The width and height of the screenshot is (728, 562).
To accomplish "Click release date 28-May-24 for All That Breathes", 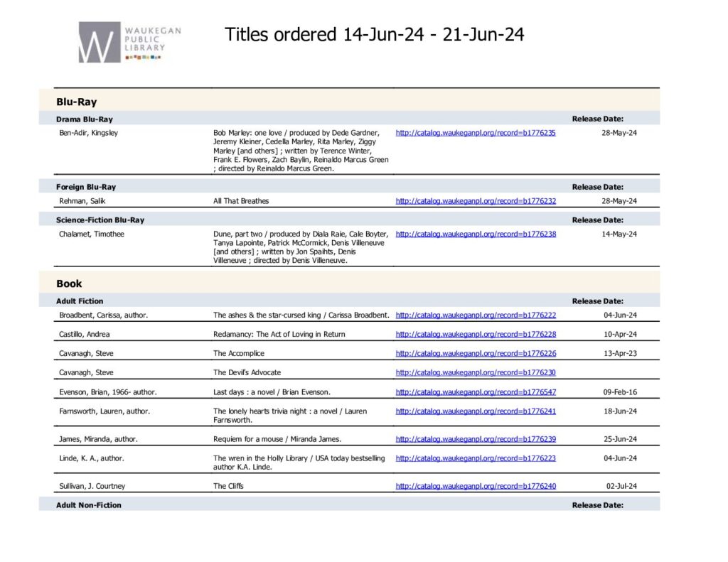I will tap(619, 201).
